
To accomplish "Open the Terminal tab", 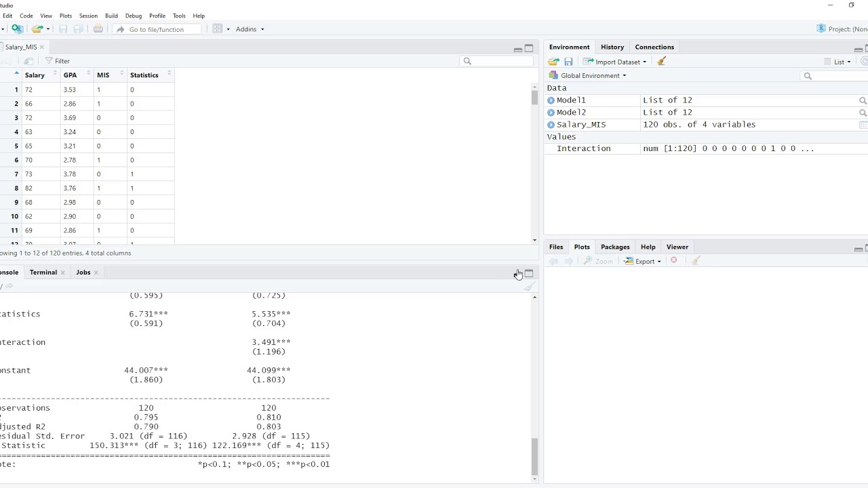I will [43, 272].
